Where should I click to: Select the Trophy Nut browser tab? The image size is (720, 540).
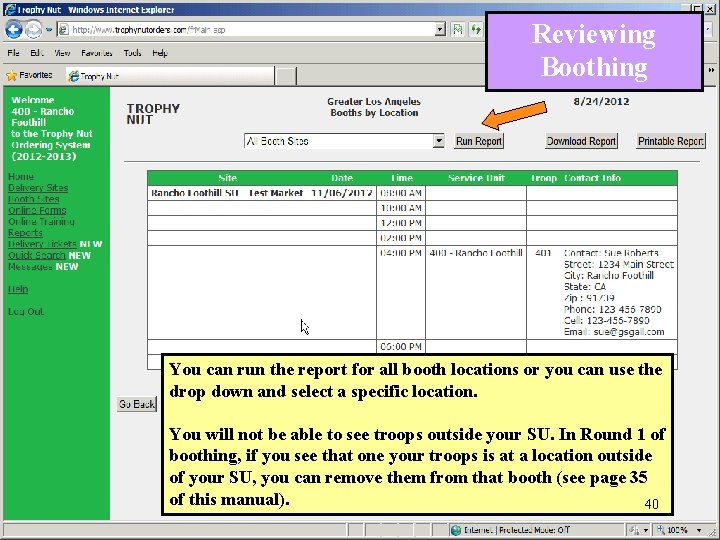pos(170,76)
